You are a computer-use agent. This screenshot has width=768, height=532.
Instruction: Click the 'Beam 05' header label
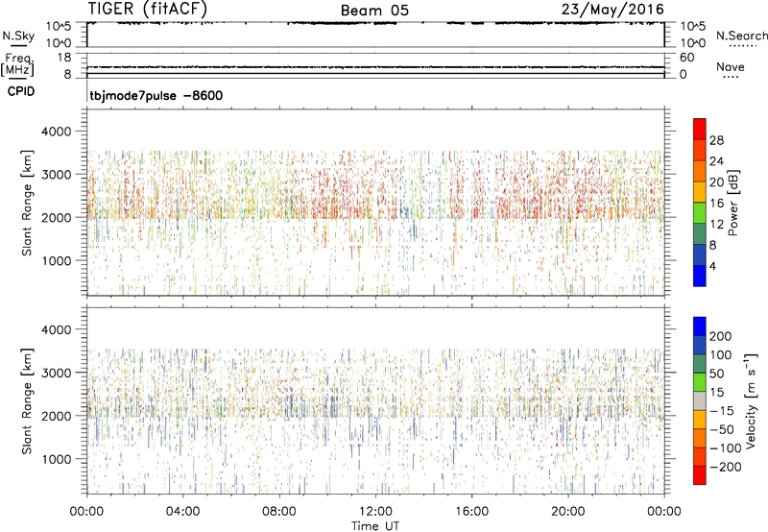tap(374, 11)
